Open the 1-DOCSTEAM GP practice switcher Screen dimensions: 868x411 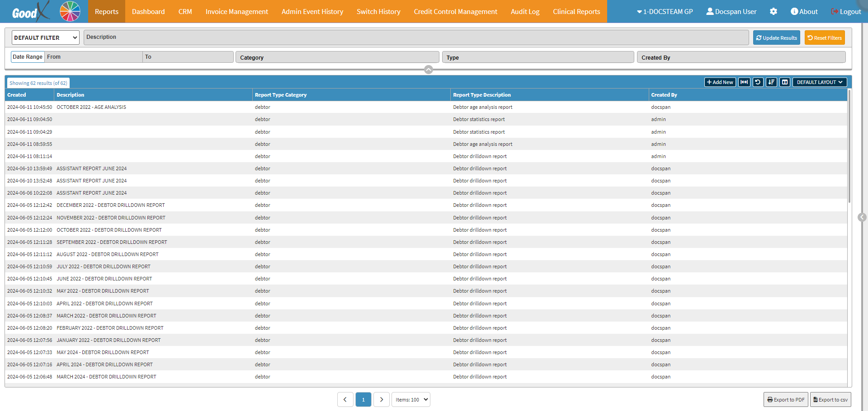tap(665, 12)
